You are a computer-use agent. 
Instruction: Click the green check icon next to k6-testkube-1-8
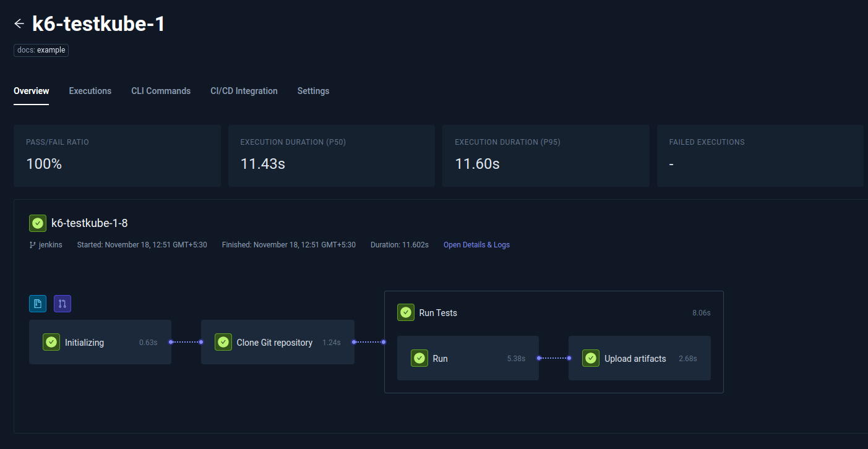[x=38, y=223]
